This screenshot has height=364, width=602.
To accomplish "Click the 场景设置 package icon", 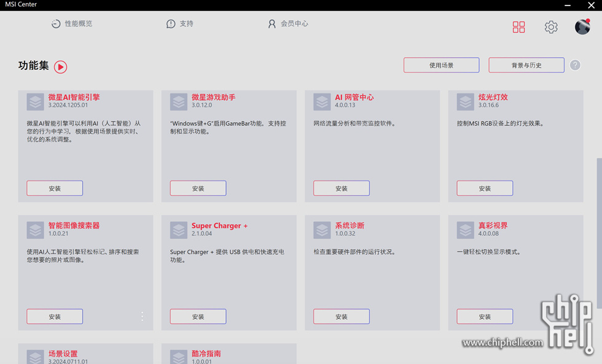I will click(x=36, y=357).
